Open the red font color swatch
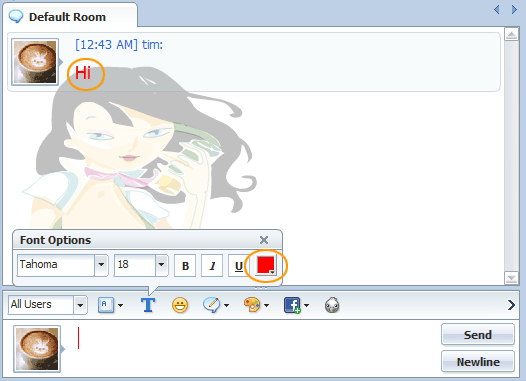Screen dimensions: 526x381 coord(266,266)
